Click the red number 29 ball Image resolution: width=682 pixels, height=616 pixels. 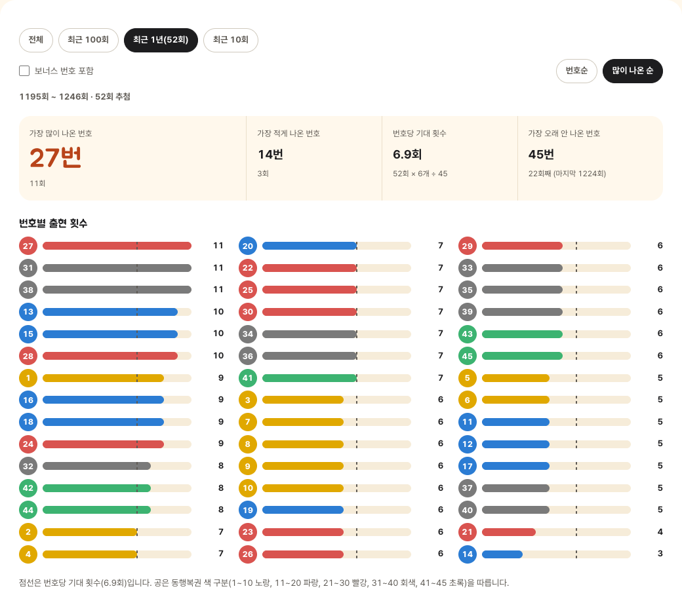click(x=468, y=246)
